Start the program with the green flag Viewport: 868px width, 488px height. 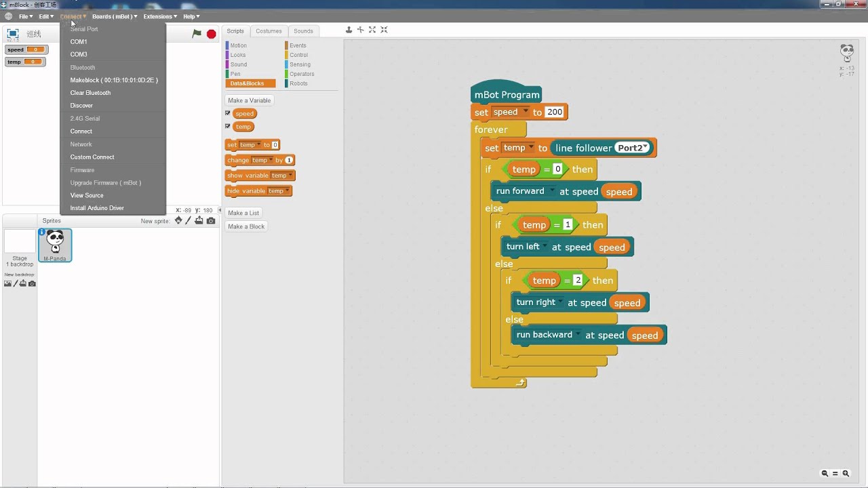click(197, 33)
